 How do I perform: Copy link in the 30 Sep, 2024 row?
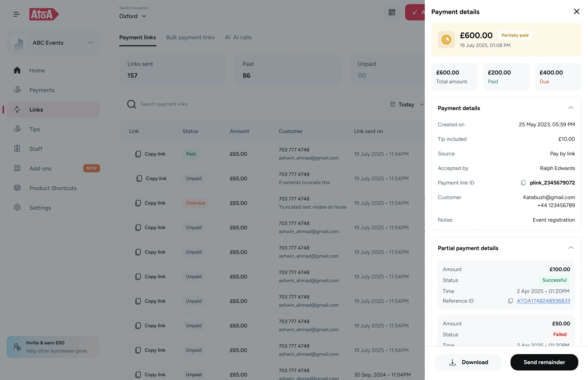tap(150, 375)
